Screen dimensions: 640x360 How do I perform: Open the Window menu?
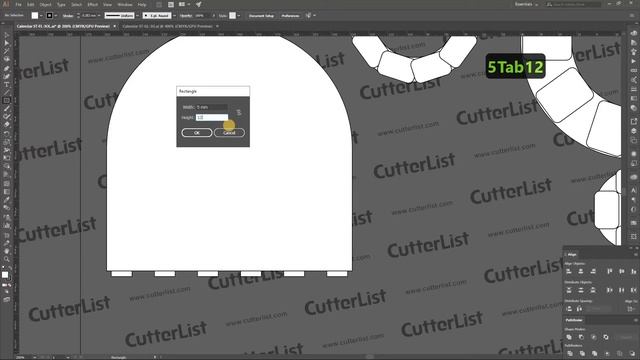124,4
